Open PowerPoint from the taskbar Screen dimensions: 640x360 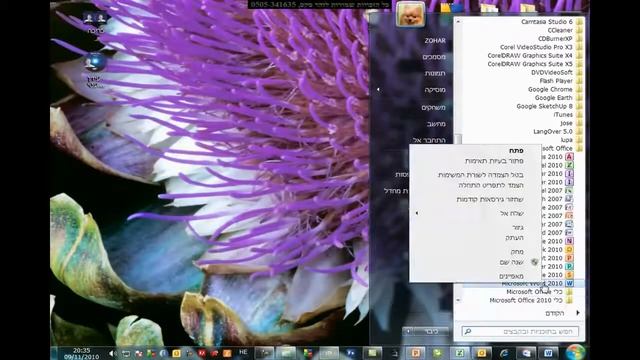tap(416, 353)
